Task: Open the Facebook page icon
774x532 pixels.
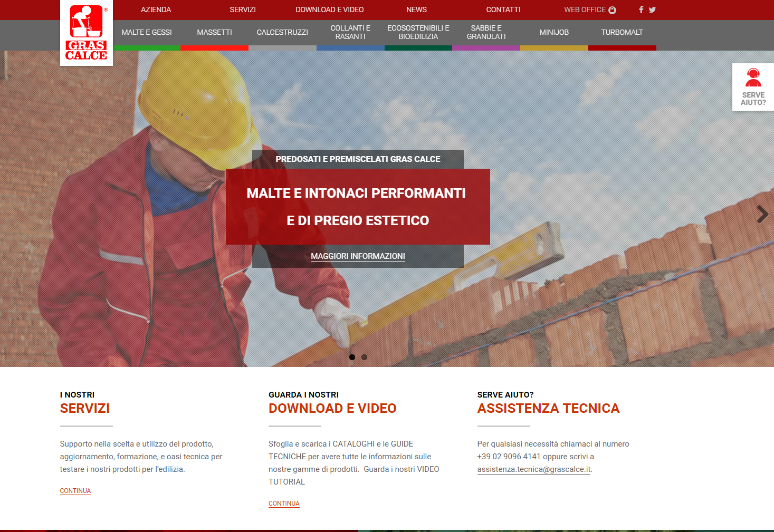Action: 641,9
